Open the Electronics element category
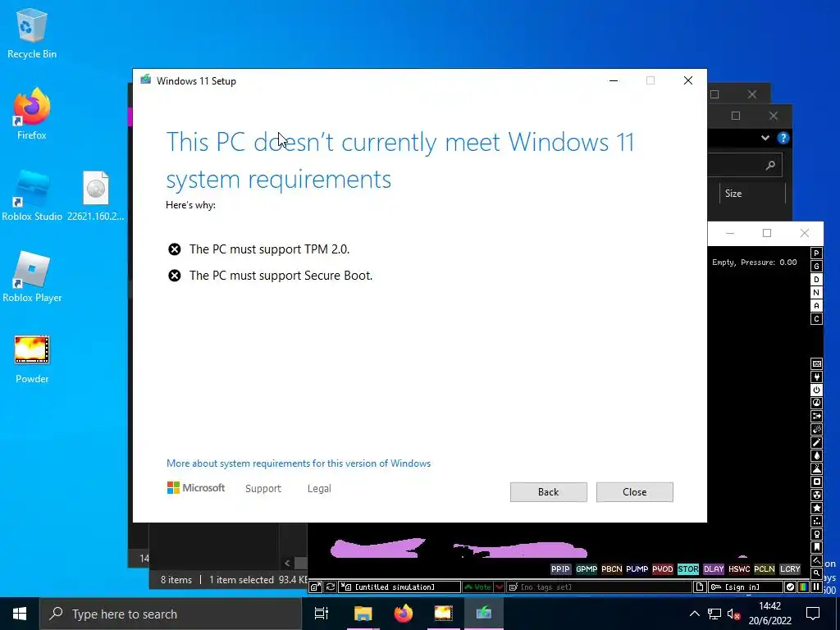 pos(816,377)
